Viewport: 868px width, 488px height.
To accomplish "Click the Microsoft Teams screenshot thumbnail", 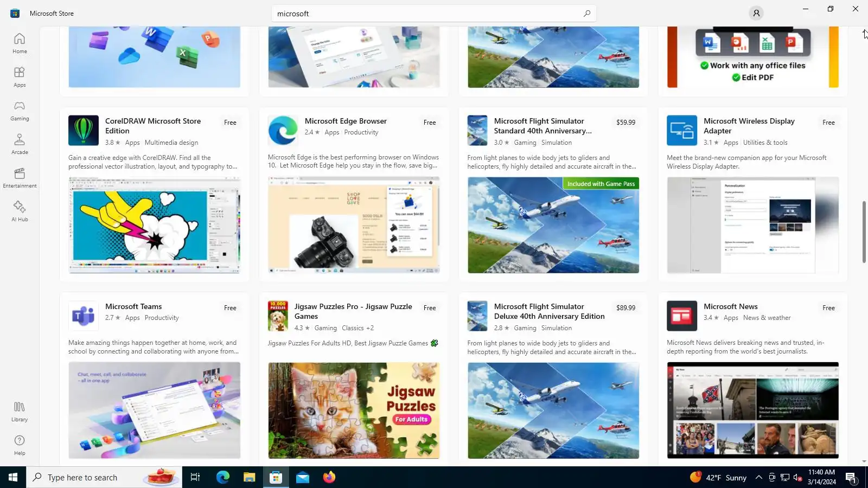I will (x=155, y=410).
